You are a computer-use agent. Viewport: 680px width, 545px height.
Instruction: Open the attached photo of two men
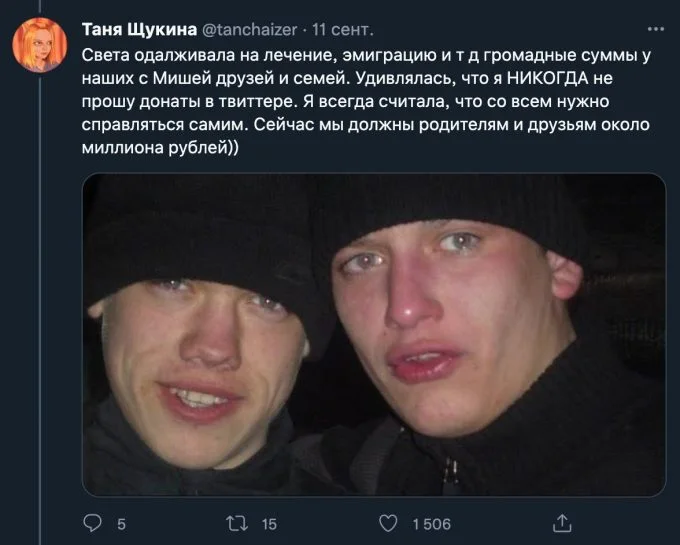(374, 334)
